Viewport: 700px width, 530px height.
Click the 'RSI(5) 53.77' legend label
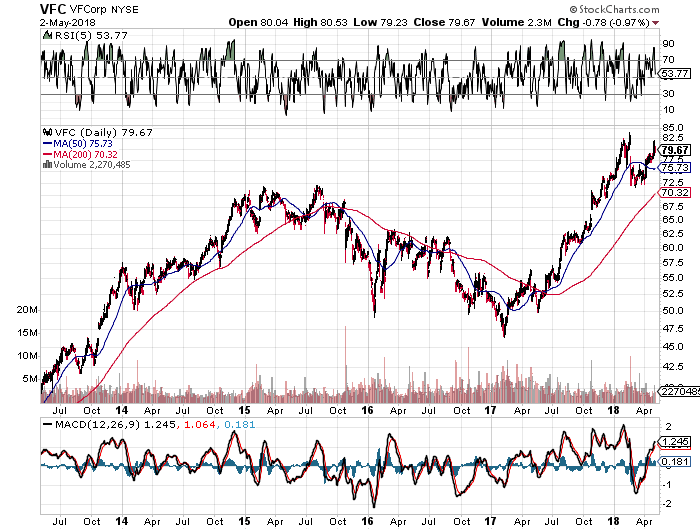coord(91,35)
